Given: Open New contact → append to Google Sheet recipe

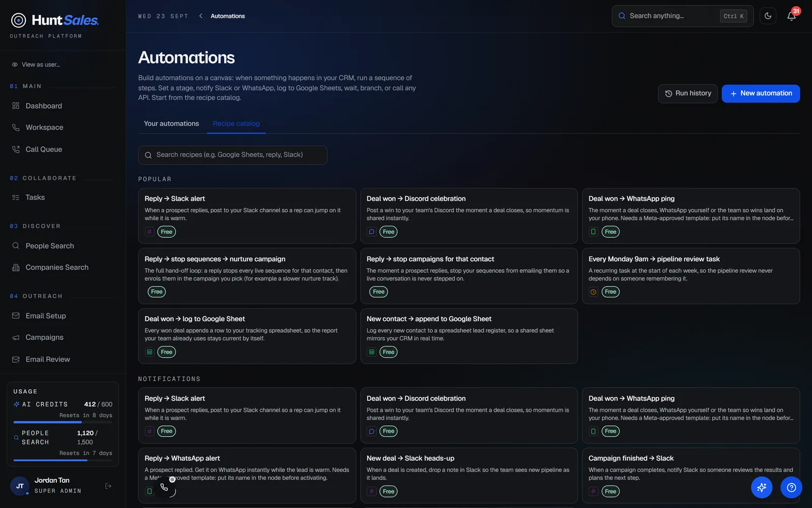Looking at the screenshot, I should (469, 336).
